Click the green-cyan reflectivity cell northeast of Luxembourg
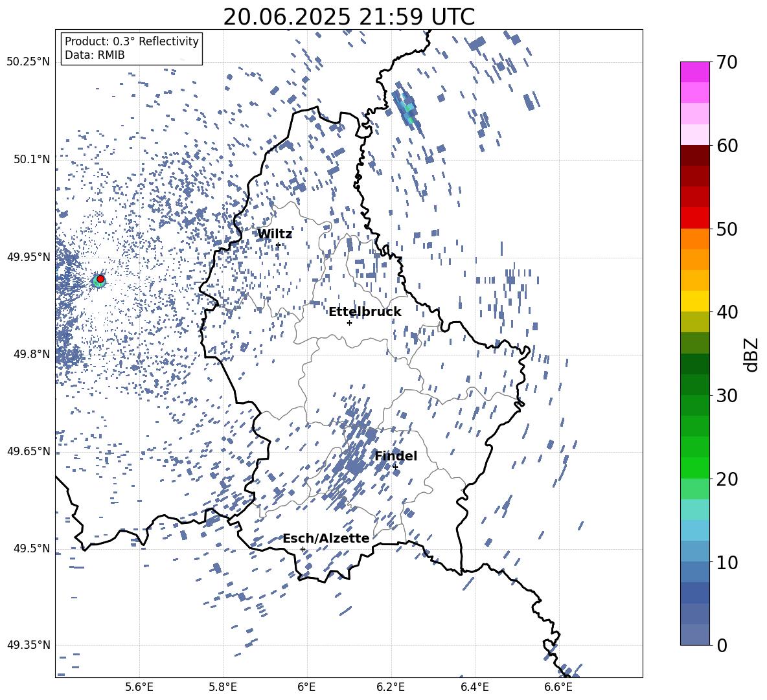 tap(407, 110)
